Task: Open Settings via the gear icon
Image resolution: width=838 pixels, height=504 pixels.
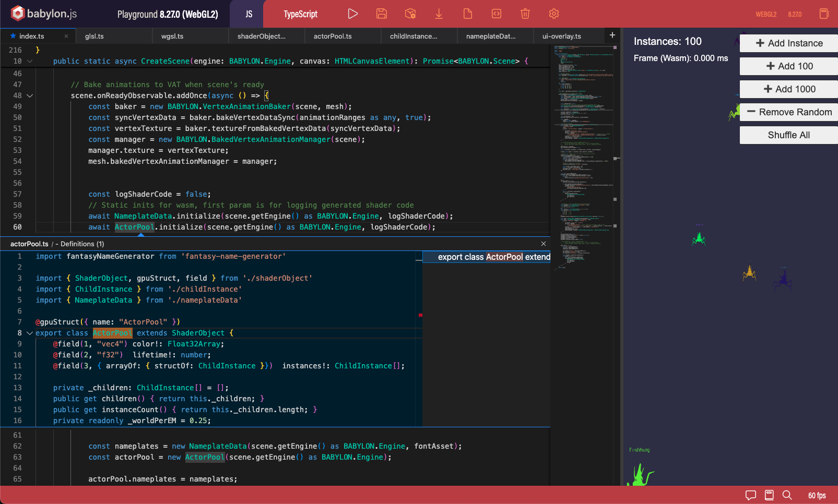Action: coord(554,14)
